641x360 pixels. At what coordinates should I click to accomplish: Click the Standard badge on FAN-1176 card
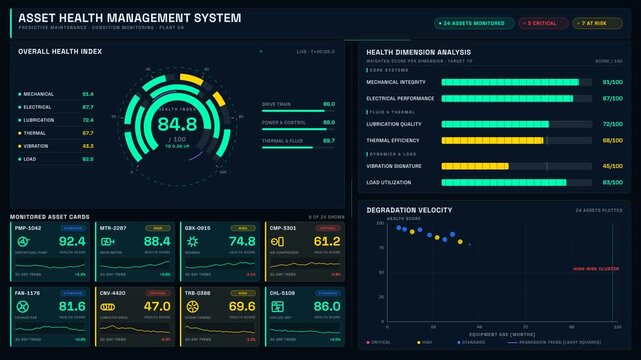pyautogui.click(x=73, y=293)
